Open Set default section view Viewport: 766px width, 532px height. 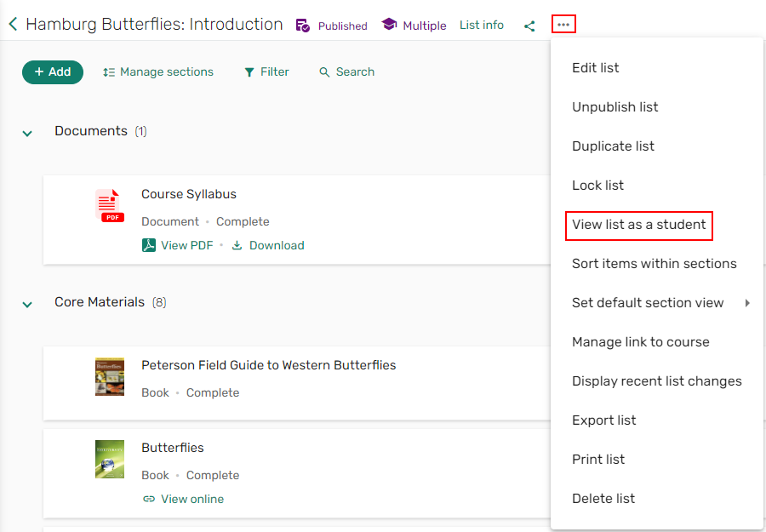click(648, 303)
